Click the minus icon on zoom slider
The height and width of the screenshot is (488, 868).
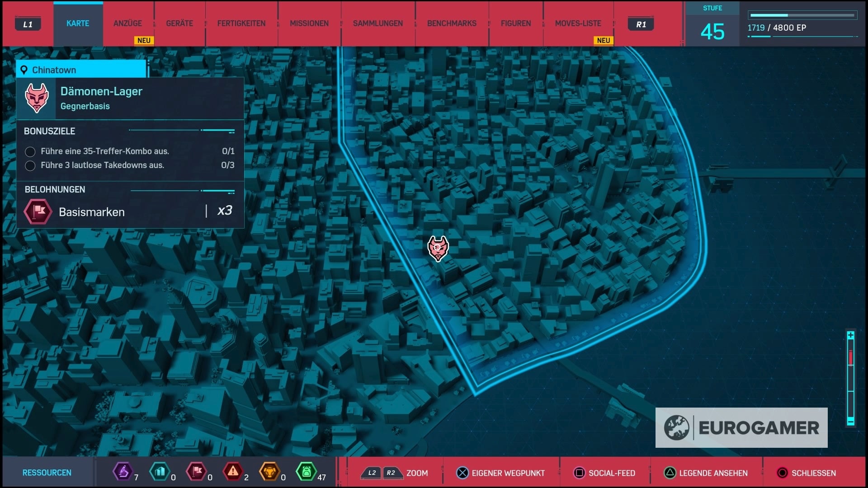850,422
